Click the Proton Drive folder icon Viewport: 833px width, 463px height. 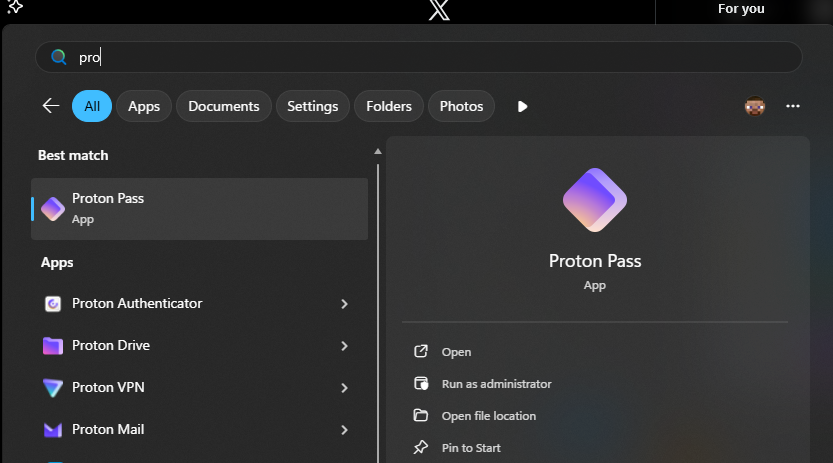tap(53, 346)
